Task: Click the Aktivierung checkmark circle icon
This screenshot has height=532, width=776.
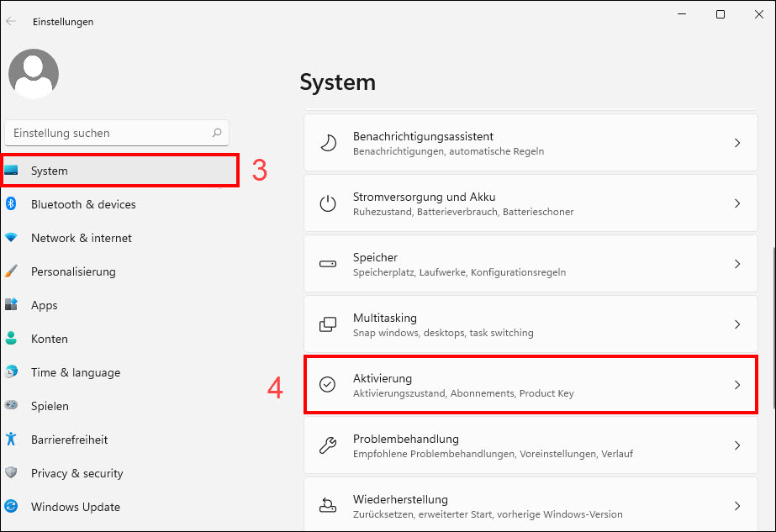Action: click(x=328, y=385)
